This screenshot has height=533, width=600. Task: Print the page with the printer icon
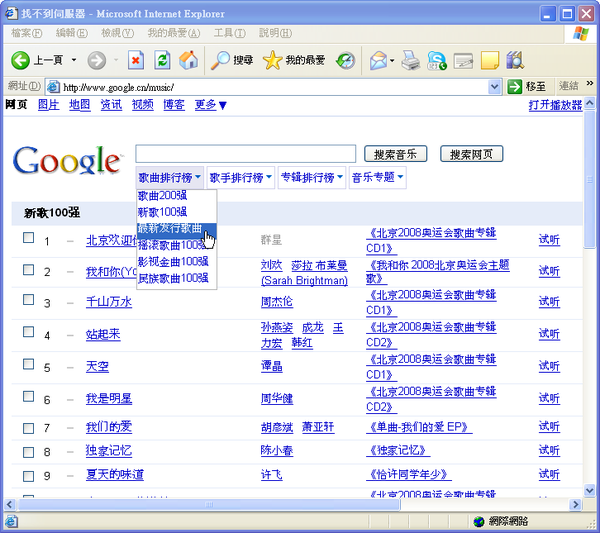[x=411, y=60]
